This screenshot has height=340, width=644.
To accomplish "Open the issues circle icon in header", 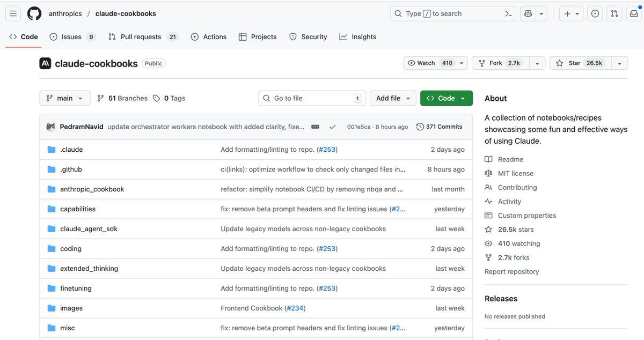I will point(595,13).
